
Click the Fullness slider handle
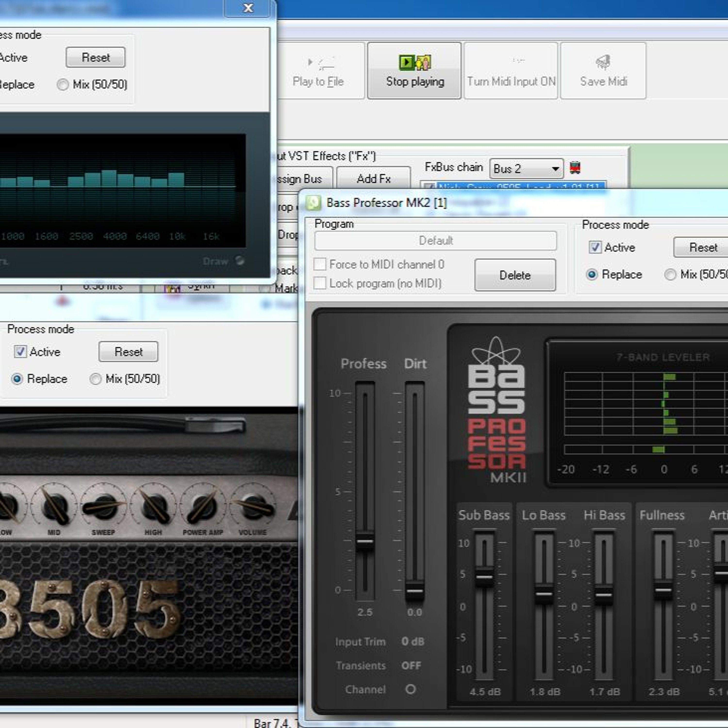coord(663,590)
